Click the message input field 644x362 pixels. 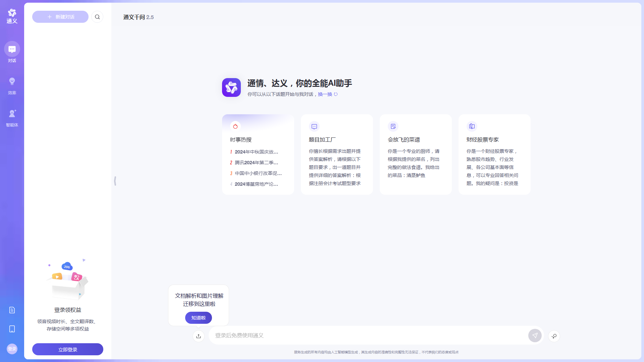point(369,336)
